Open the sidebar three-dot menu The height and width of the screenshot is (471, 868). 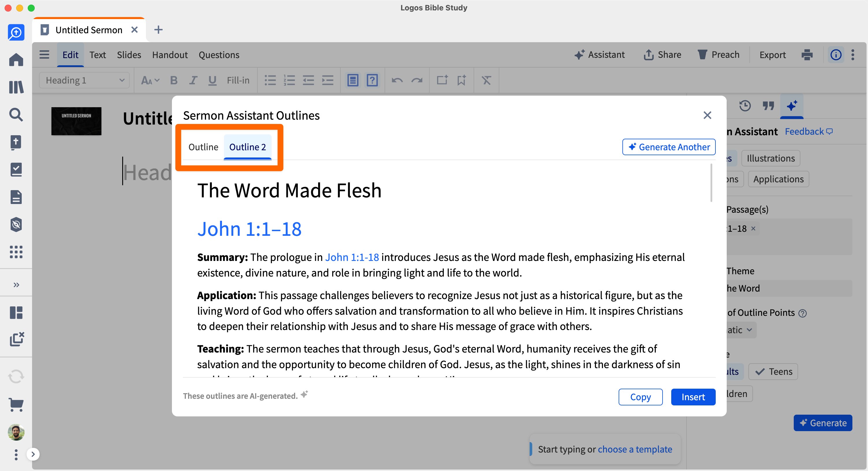coord(16,455)
